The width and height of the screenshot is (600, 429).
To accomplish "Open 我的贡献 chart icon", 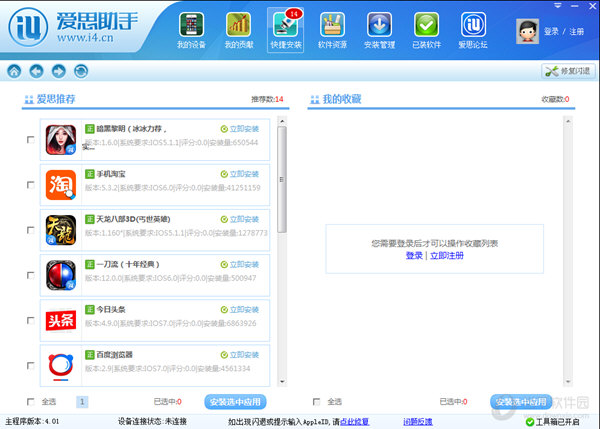I will [238, 24].
